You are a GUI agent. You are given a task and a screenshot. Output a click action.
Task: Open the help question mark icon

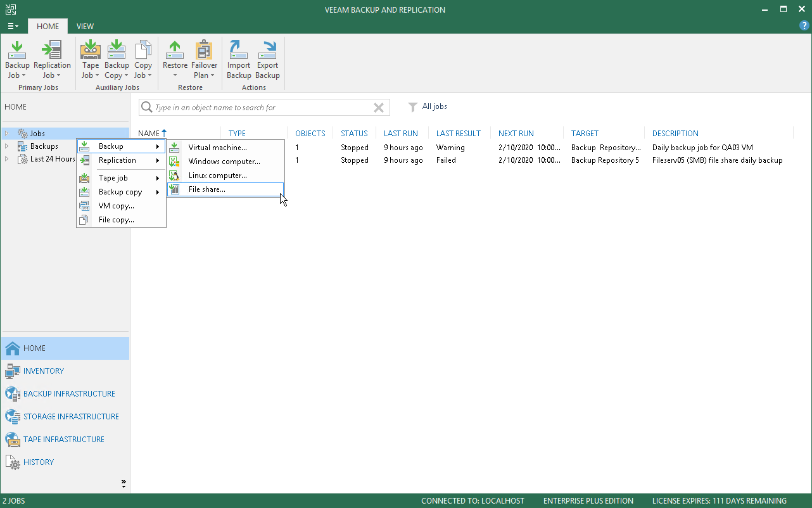click(804, 26)
